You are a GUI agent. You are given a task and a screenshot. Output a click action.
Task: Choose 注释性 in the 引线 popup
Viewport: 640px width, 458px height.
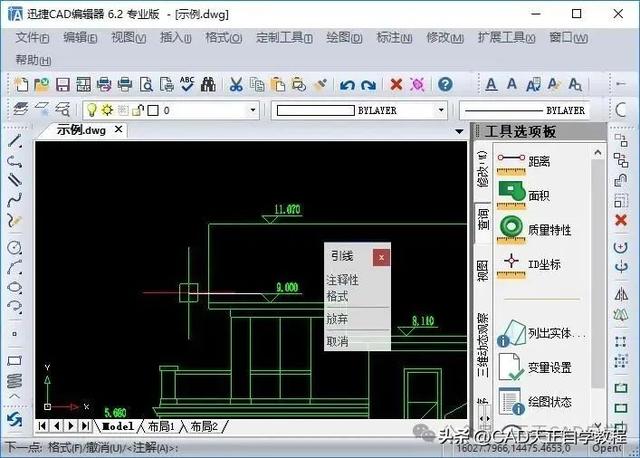point(342,280)
